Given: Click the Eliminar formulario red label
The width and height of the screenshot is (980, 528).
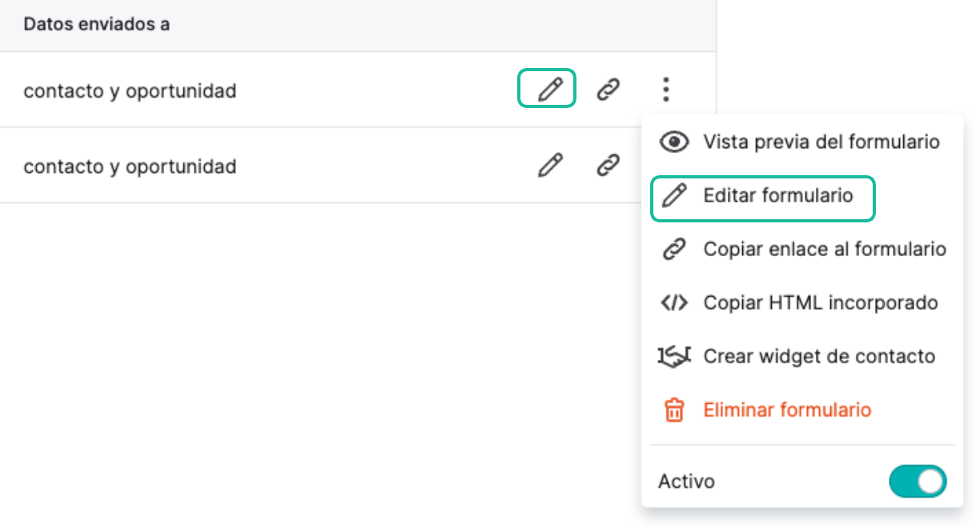Looking at the screenshot, I should point(787,410).
